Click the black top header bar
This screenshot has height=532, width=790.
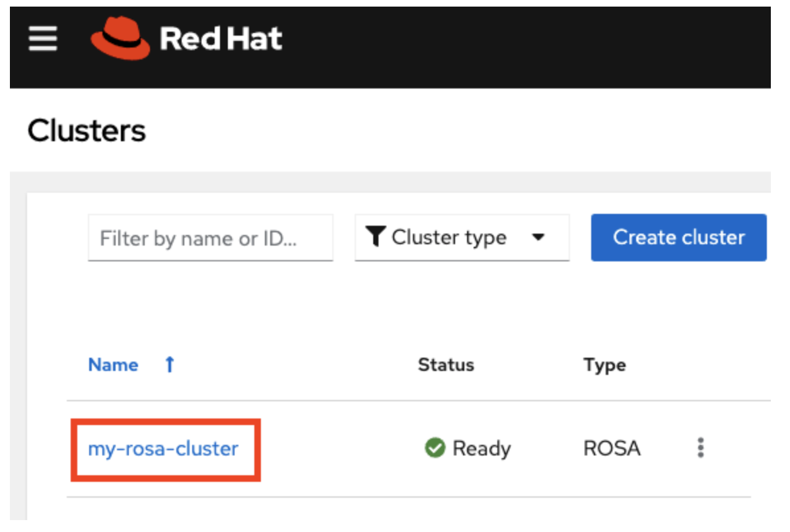pos(528,46)
